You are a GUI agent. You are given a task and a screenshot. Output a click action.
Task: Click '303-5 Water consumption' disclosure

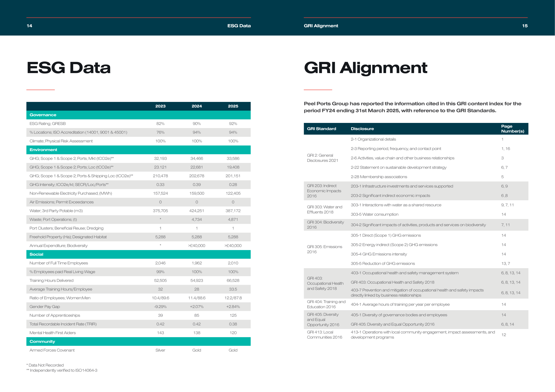374,214
